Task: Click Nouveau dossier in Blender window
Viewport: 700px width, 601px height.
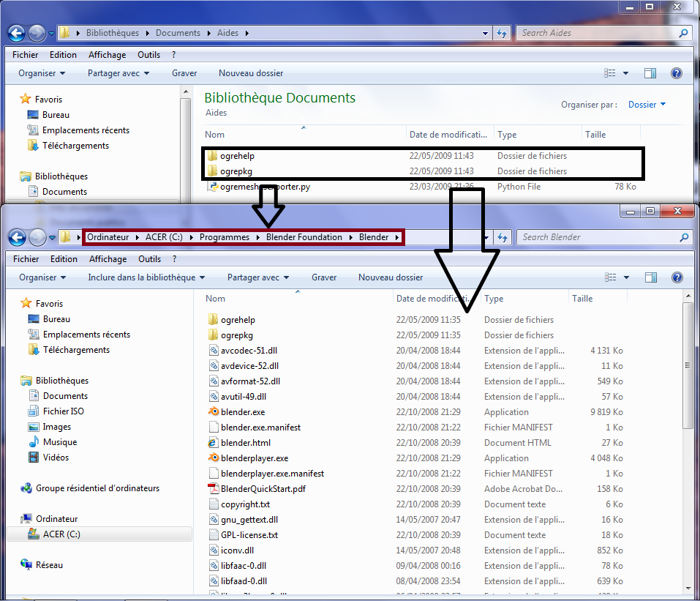Action: pyautogui.click(x=391, y=277)
